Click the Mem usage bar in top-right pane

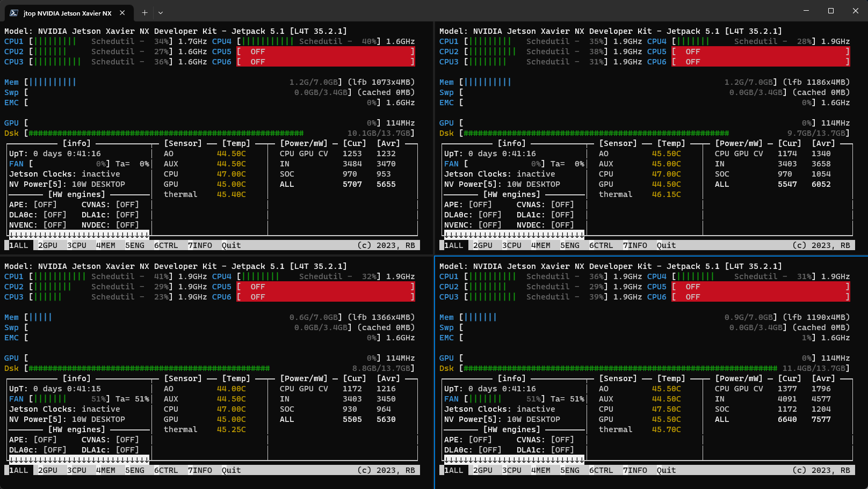[487, 82]
